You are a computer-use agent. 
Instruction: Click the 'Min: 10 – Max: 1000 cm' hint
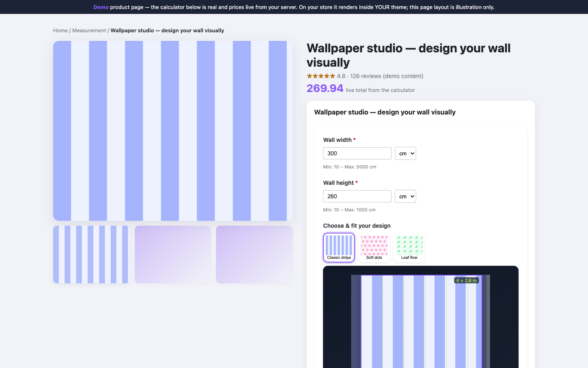tap(349, 210)
